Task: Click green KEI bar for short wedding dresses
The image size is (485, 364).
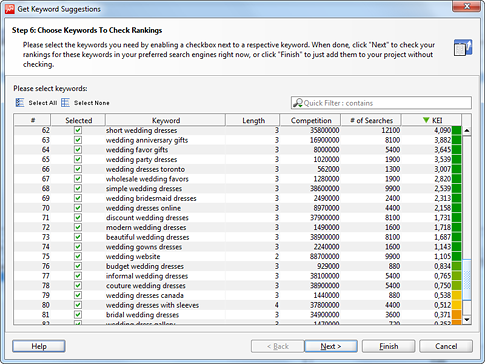Action: (x=456, y=130)
